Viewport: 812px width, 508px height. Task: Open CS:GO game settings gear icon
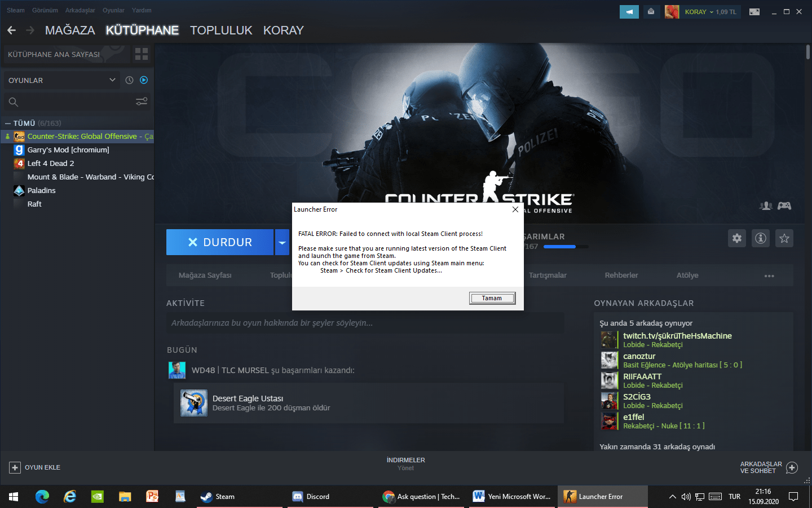[737, 238]
